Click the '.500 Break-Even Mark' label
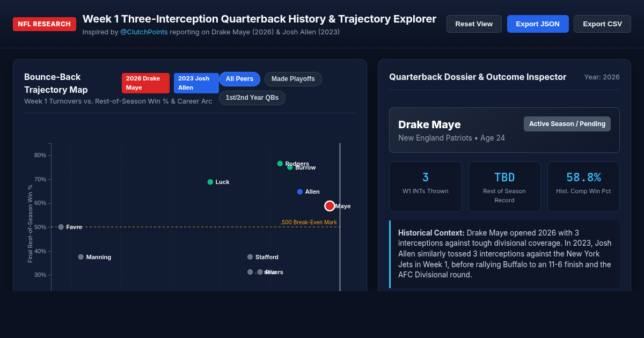 tap(309, 222)
